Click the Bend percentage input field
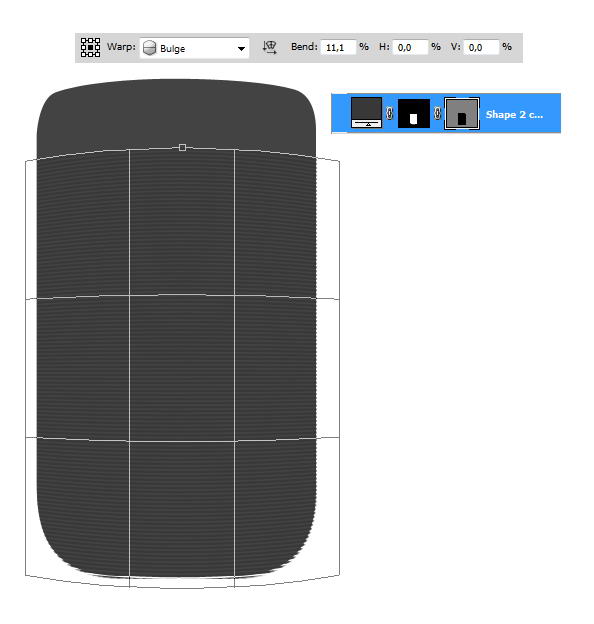 pyautogui.click(x=337, y=47)
